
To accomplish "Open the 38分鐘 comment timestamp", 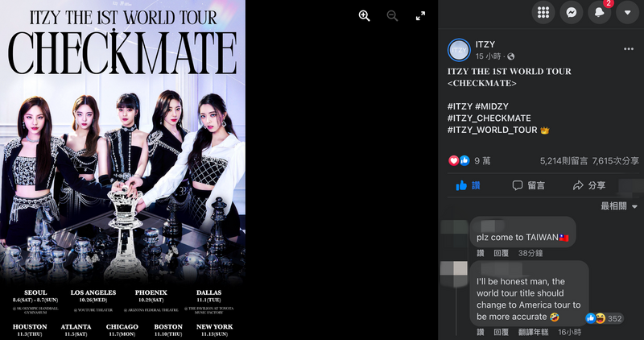I will pos(530,253).
